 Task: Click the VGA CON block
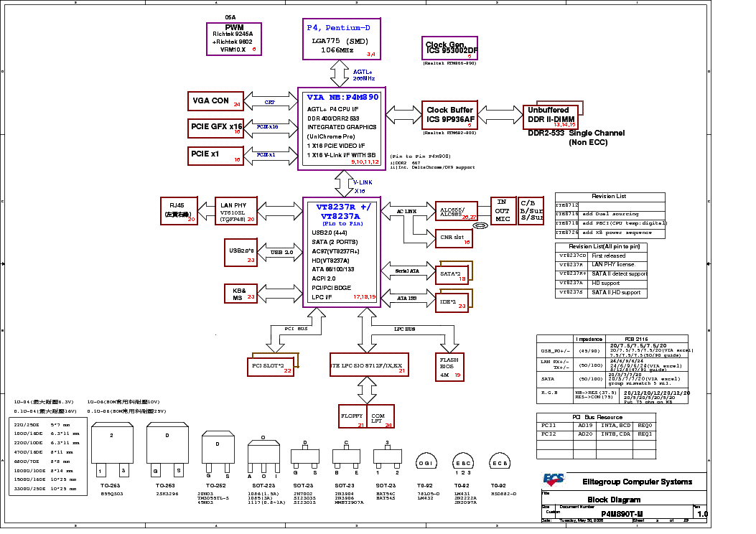coord(215,100)
